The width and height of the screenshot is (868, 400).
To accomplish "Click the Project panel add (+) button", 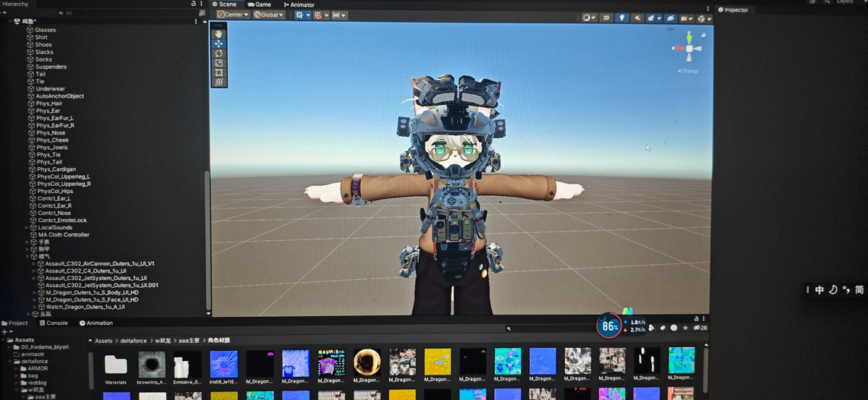I will click(x=4, y=331).
